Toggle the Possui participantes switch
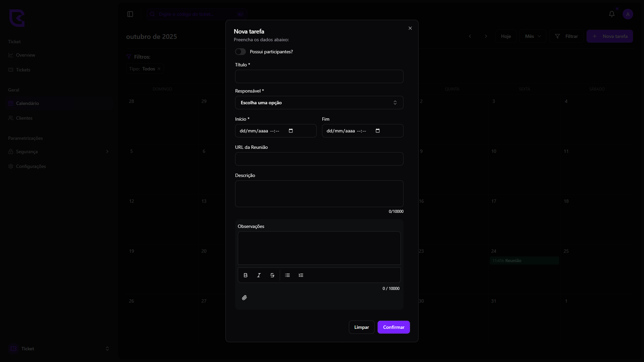Screen dimensions: 644x362 240,52
